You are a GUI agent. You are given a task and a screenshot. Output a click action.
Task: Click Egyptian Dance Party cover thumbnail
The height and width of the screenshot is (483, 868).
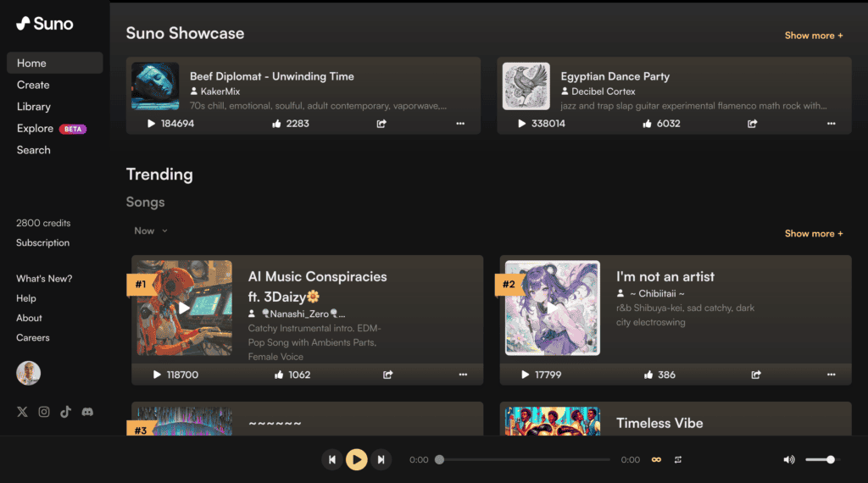click(526, 86)
